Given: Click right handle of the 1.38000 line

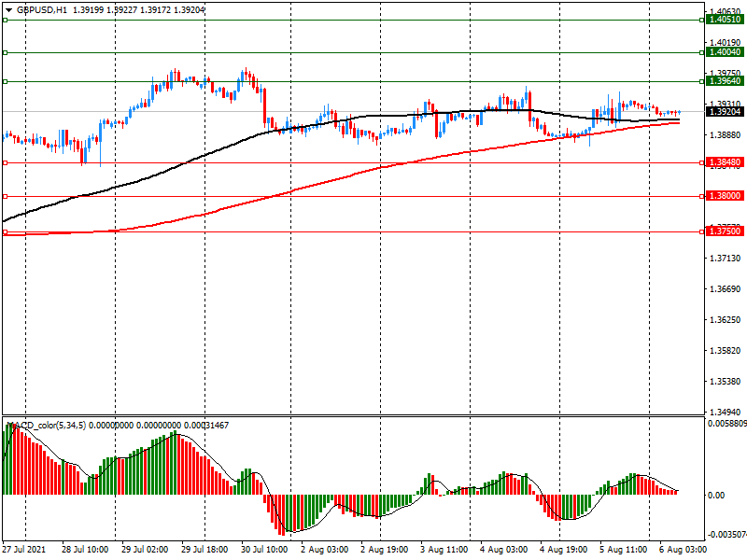Looking at the screenshot, I should pos(702,196).
